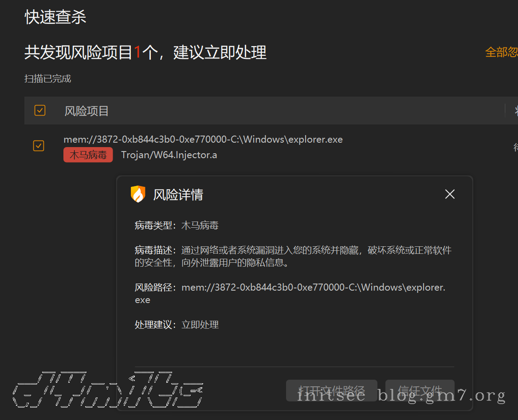Open the handling column selector on the header row
This screenshot has width=518, height=420.
click(x=515, y=111)
